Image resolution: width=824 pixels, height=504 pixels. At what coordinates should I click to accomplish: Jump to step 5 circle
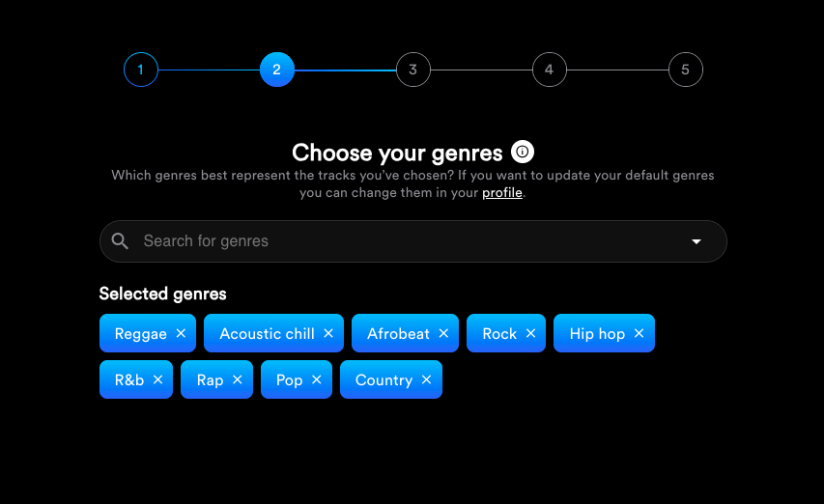(x=685, y=70)
